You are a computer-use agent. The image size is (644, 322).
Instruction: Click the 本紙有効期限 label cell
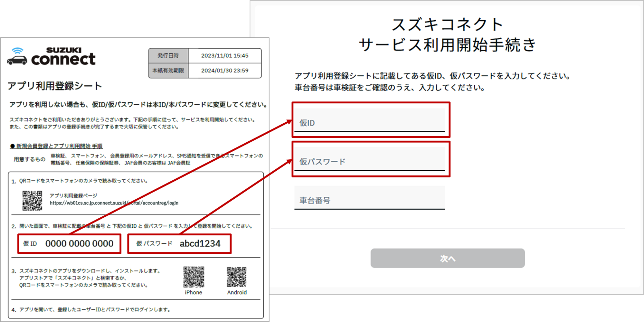168,71
